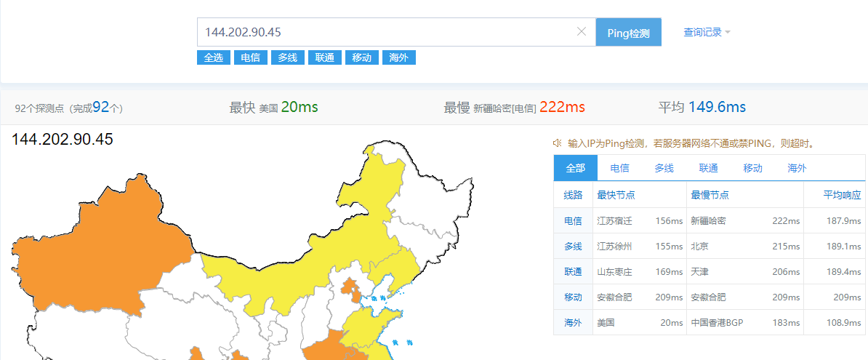
Task: Click the blue 149.6ms average summary value
Action: [x=717, y=108]
